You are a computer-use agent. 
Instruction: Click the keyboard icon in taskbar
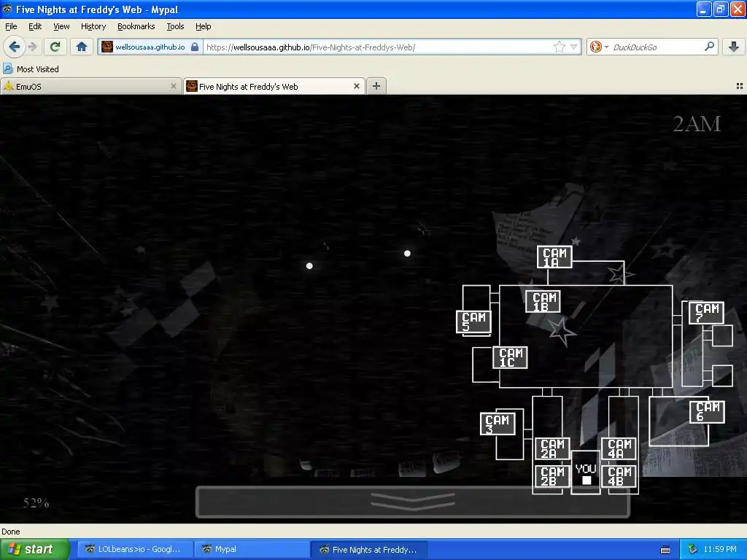[665, 550]
